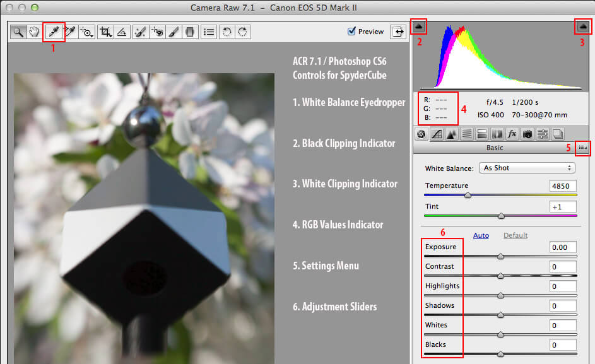Viewport: 595px width, 364px height.
Task: Switch to the Camera Calibration tab
Action: click(x=527, y=134)
